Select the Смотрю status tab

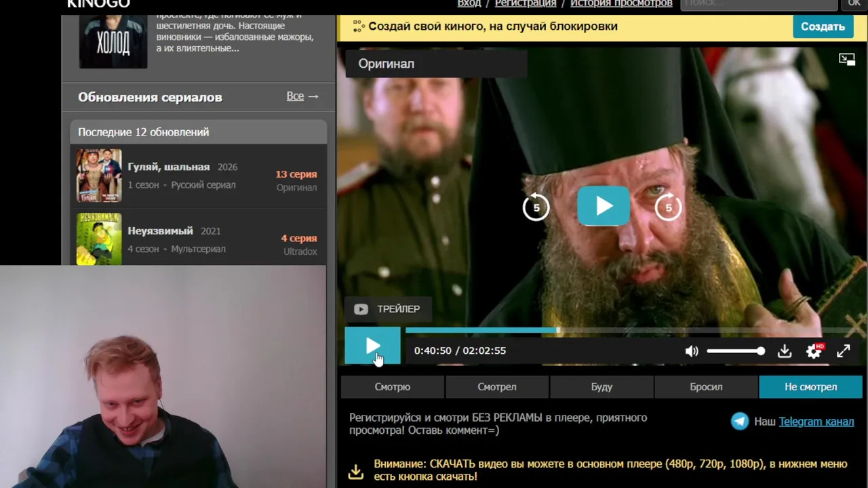pyautogui.click(x=393, y=387)
